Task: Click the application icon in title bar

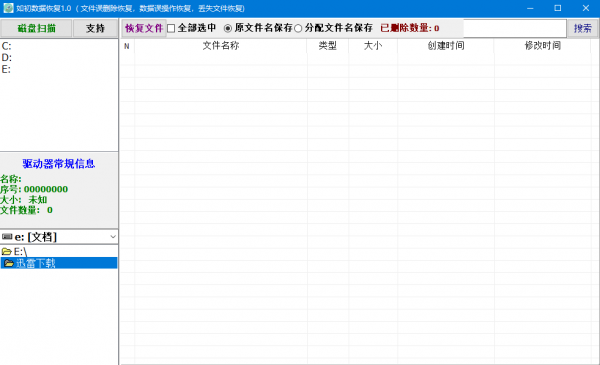Action: pyautogui.click(x=8, y=8)
